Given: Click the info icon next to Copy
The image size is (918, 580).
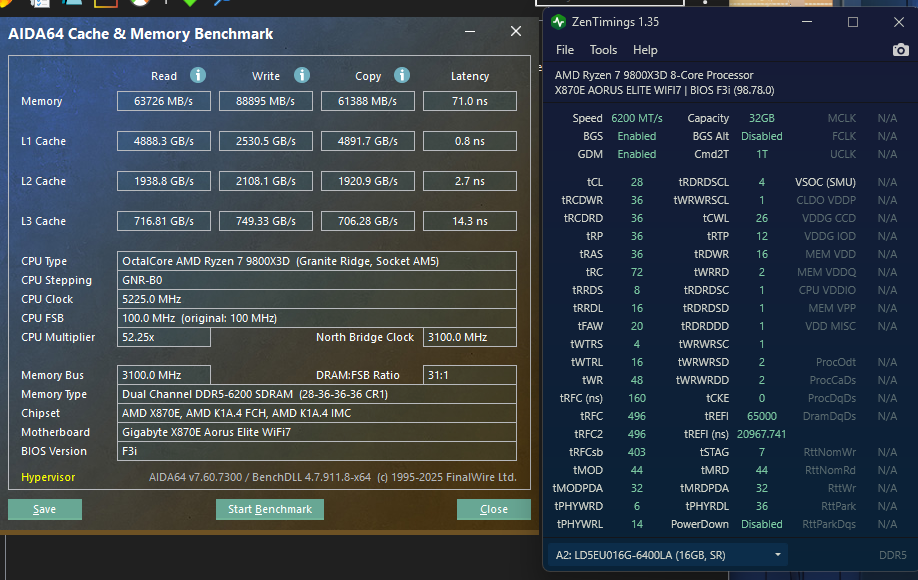Looking at the screenshot, I should (402, 75).
